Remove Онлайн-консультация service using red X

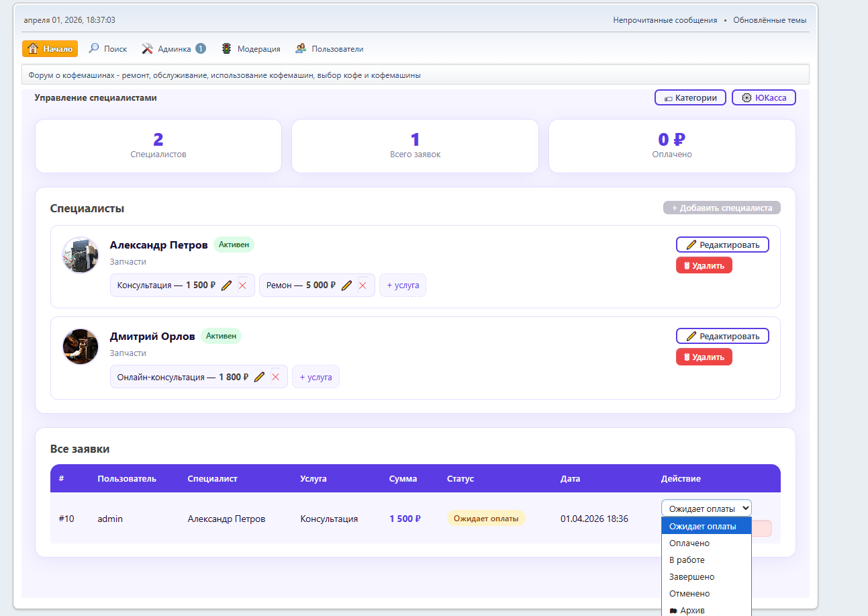[275, 378]
